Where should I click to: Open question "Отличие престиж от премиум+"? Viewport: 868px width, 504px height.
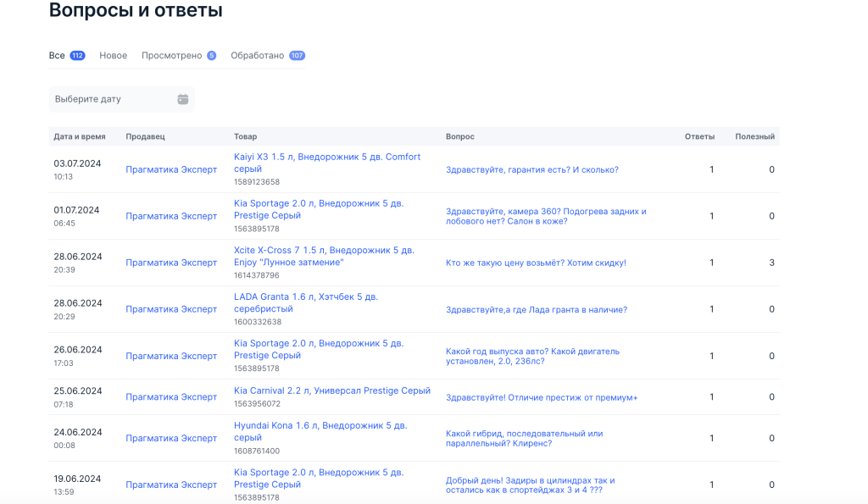point(542,397)
